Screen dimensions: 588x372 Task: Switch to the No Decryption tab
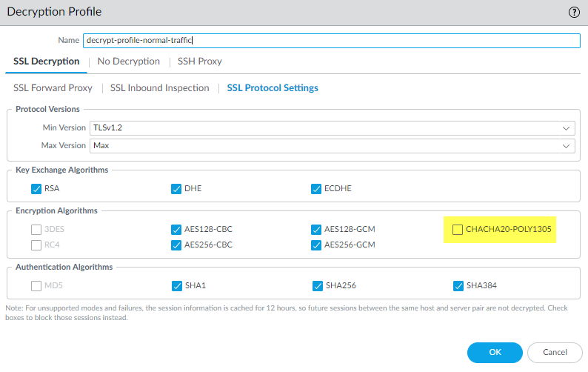(128, 62)
